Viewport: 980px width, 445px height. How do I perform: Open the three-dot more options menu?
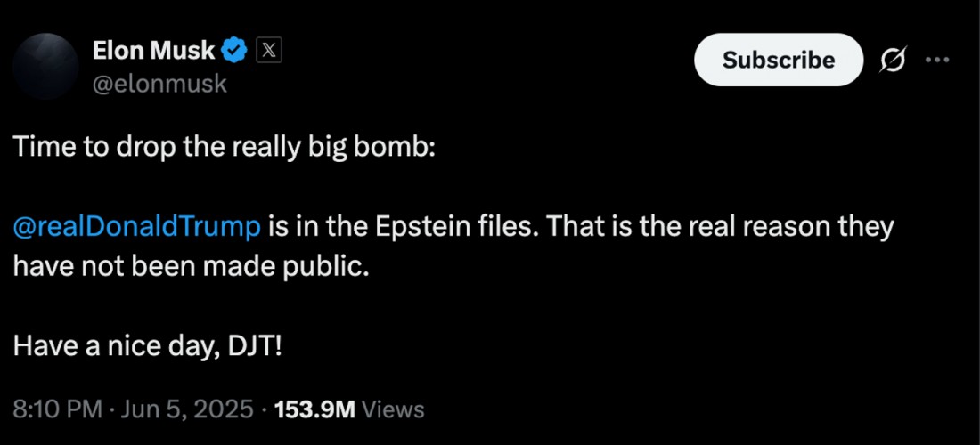pos(937,60)
